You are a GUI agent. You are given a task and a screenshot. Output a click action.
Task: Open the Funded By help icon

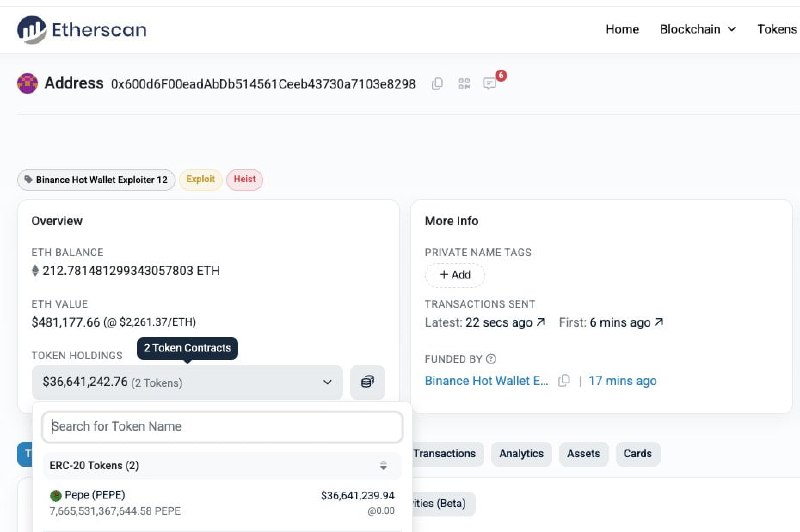click(x=491, y=359)
